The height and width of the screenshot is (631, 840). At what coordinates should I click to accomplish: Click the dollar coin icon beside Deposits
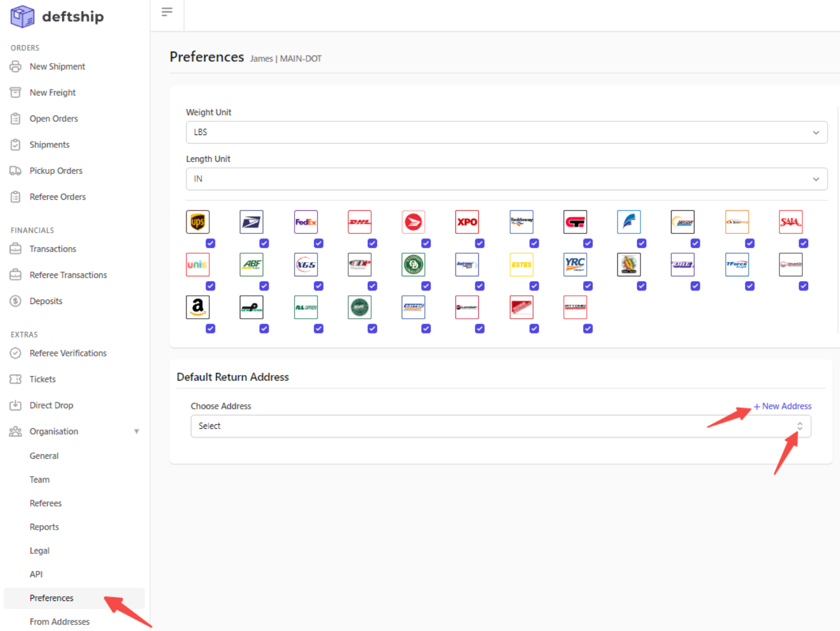(16, 301)
